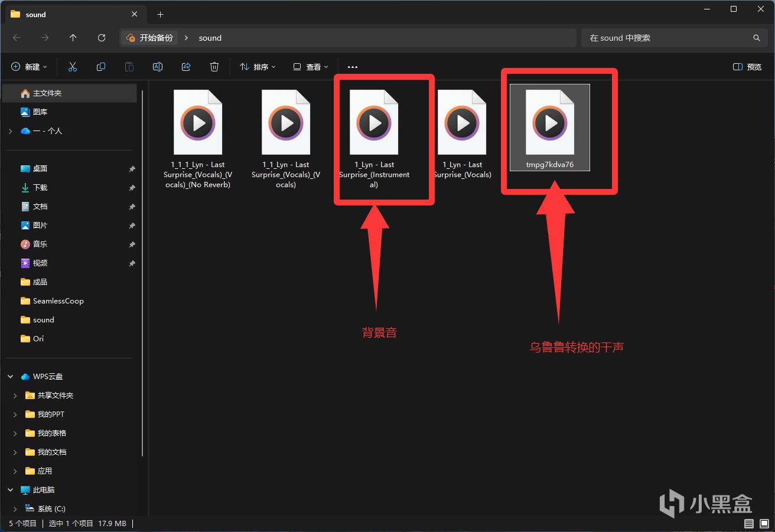Viewport: 775px width, 532px height.
Task: Toggle the 预览 preview pane
Action: point(747,67)
